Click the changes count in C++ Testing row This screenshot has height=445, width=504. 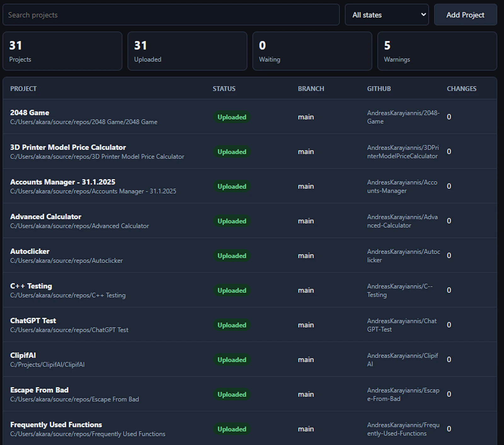click(x=449, y=290)
